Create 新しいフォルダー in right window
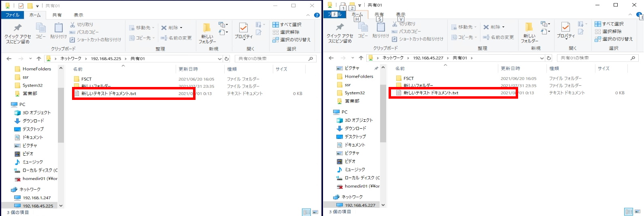The image size is (644, 216). point(529,32)
